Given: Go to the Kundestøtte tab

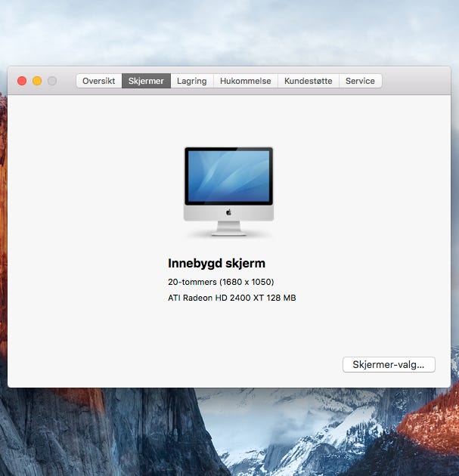Looking at the screenshot, I should pos(308,81).
